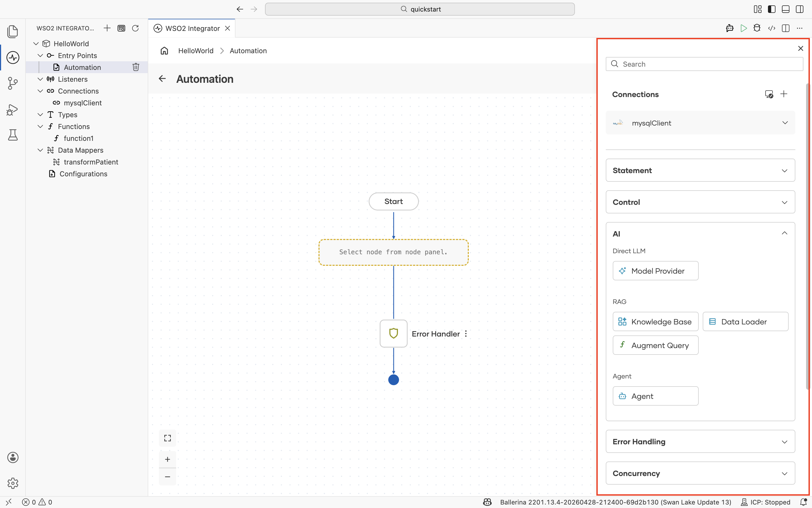Image resolution: width=812 pixels, height=508 pixels.
Task: Click the quickstart command center search bar
Action: coord(420,9)
